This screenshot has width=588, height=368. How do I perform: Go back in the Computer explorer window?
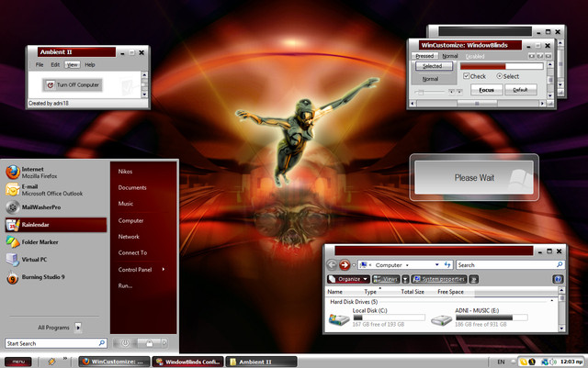332,265
